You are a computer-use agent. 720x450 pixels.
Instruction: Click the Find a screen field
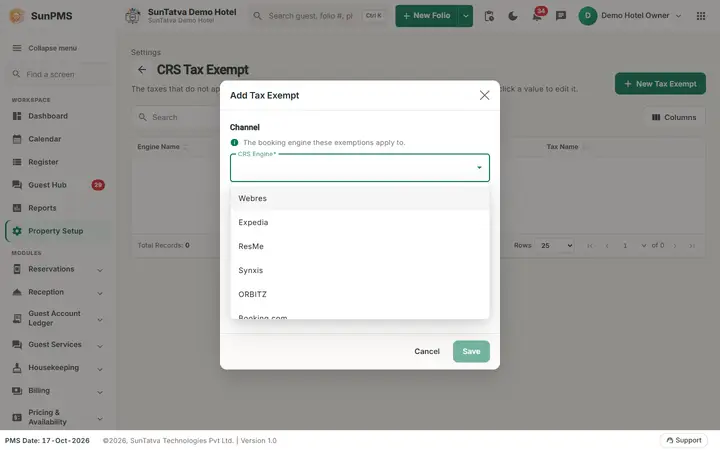(57, 74)
